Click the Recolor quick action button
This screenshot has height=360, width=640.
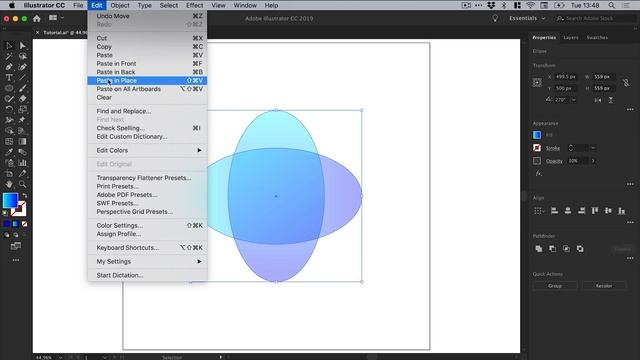[x=604, y=286]
